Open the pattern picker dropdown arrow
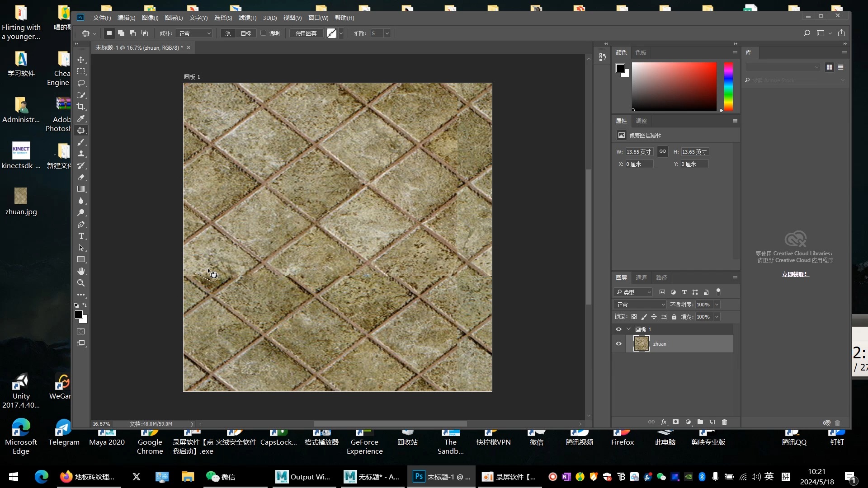868x488 pixels. [x=341, y=33]
